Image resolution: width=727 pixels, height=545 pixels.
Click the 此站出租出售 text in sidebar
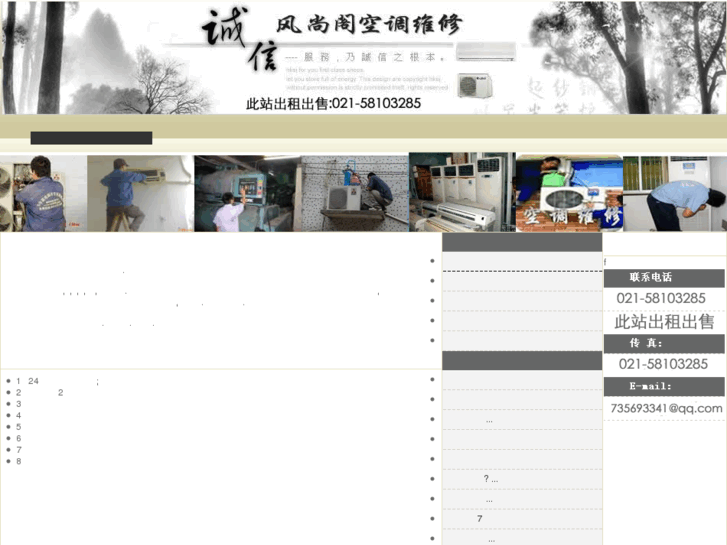click(664, 321)
